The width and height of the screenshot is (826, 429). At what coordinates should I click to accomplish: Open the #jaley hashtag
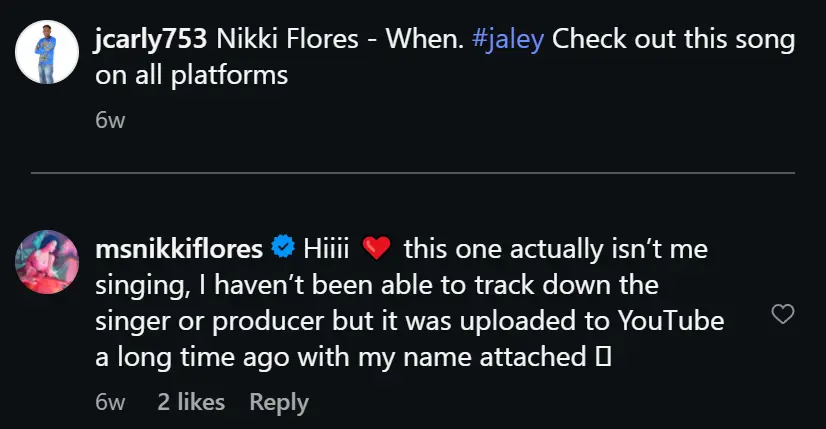point(508,40)
